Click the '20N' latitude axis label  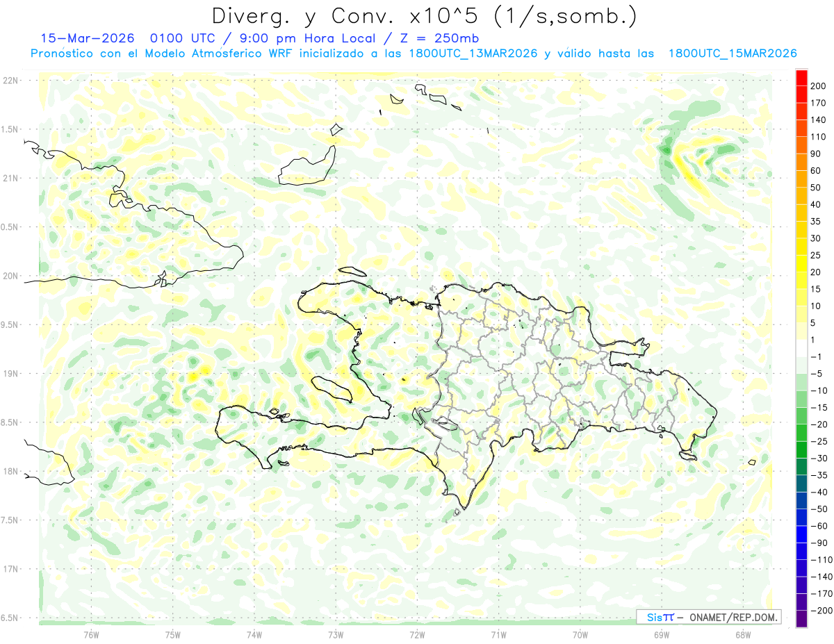[x=10, y=276]
